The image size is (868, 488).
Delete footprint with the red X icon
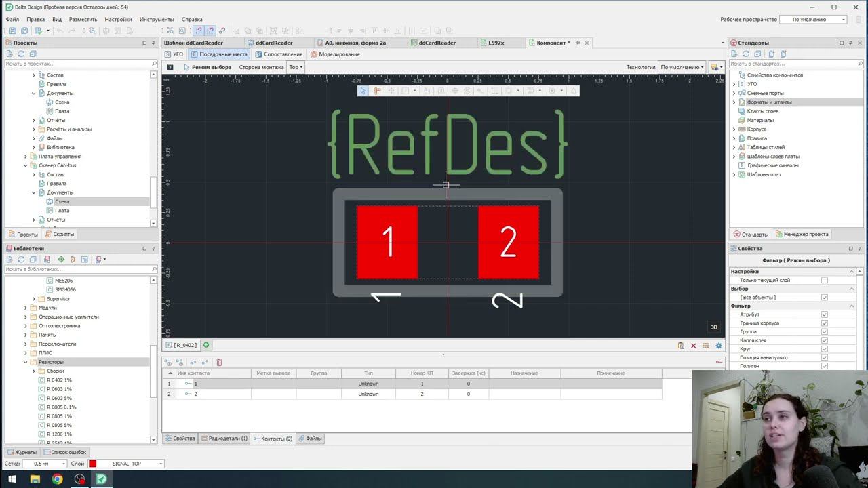point(693,346)
